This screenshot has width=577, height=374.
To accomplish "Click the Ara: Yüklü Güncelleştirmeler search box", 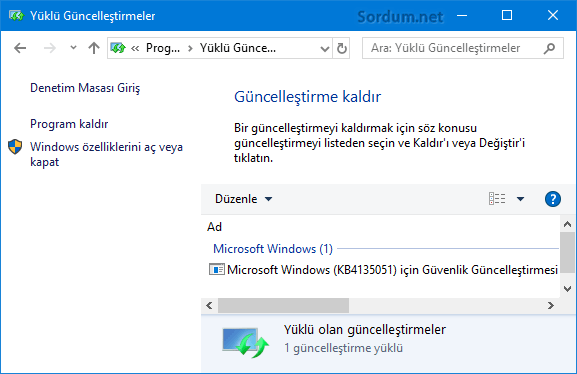I will click(463, 48).
